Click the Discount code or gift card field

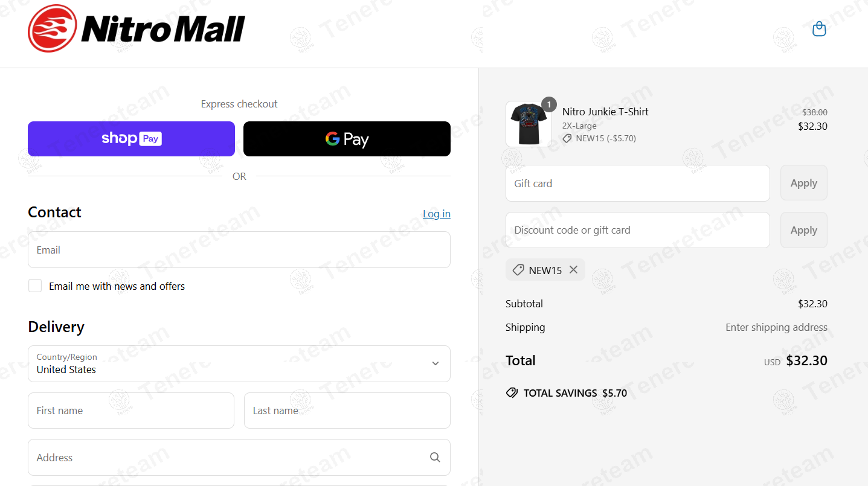point(637,230)
